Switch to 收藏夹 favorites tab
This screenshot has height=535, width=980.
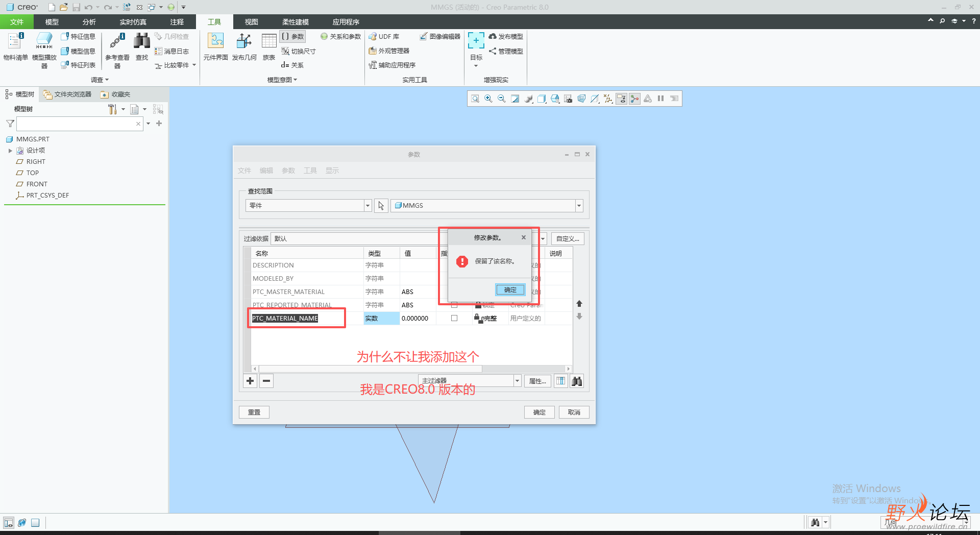[115, 94]
